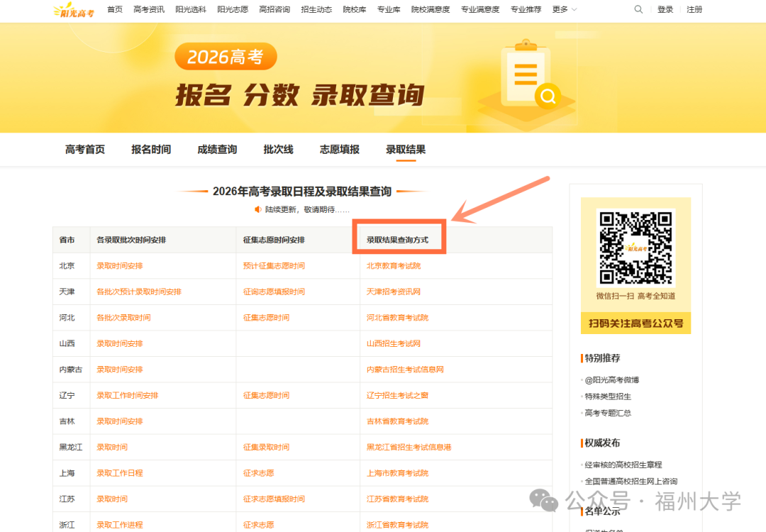Click 录取结果查询方式 column header

pos(398,240)
